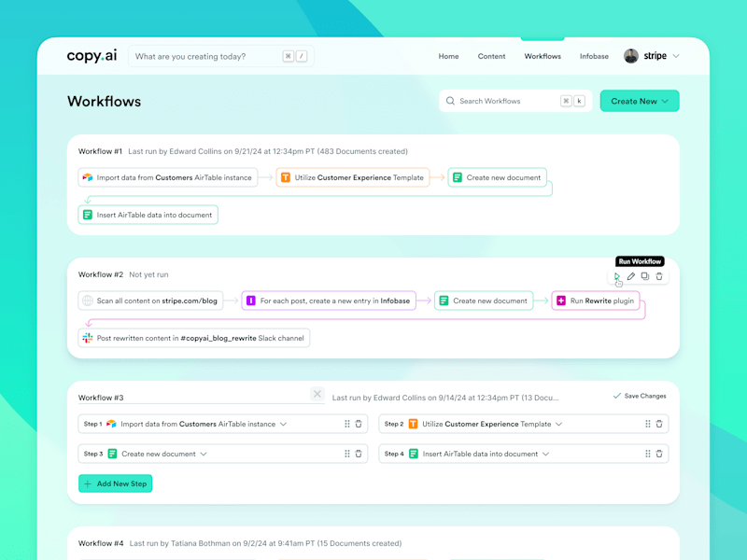The height and width of the screenshot is (560, 747).
Task: Click the magnifier icon in Search Workflows
Action: click(x=450, y=101)
